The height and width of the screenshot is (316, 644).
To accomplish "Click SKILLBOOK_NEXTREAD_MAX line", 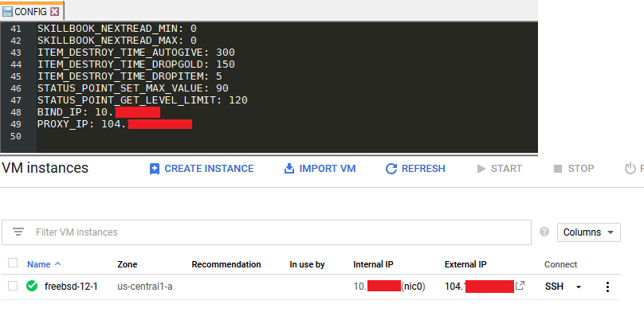I will pos(117,41).
